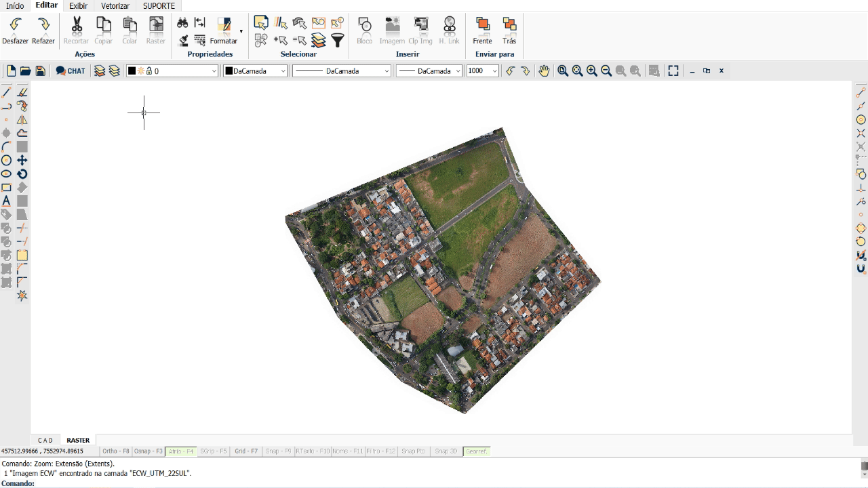Viewport: 868px width, 488px height.
Task: Click the save diskette icon
Action: pos(41,71)
